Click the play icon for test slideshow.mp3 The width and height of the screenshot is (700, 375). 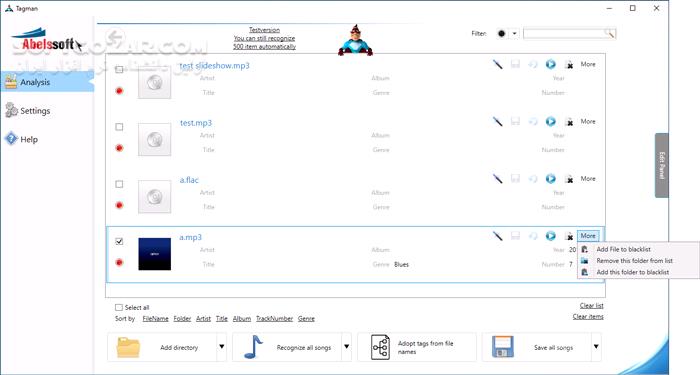point(551,64)
